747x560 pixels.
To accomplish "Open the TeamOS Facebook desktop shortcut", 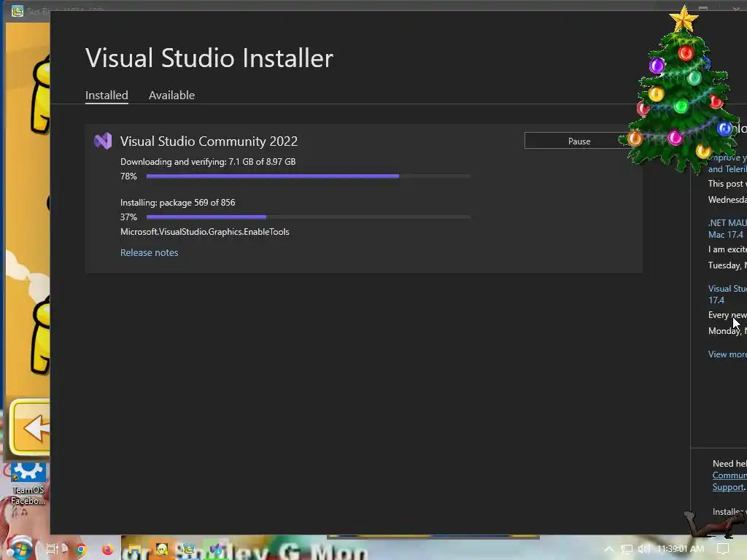I will click(x=28, y=483).
